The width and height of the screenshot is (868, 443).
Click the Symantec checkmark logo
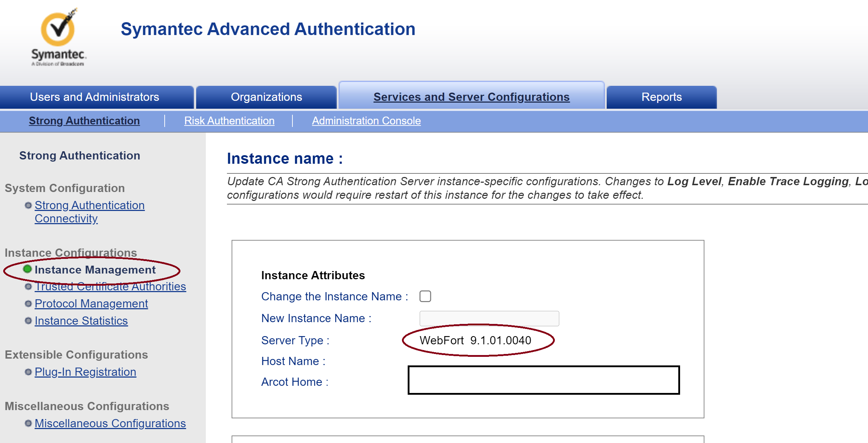pyautogui.click(x=58, y=30)
